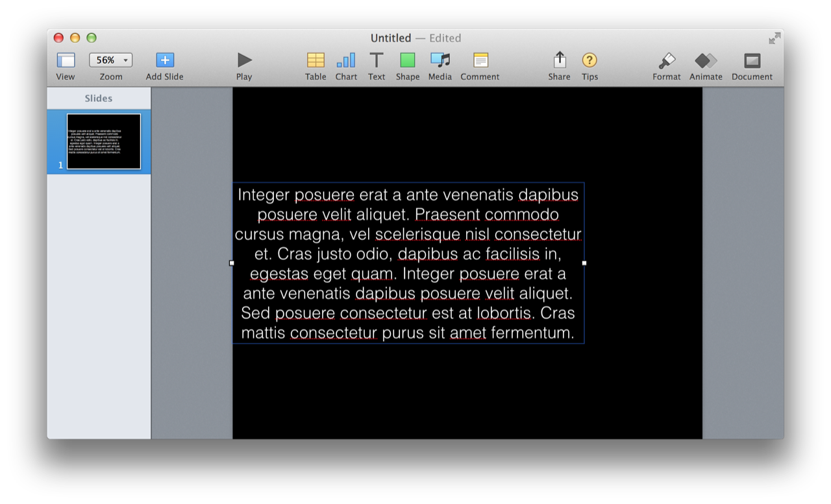This screenshot has height=504, width=831.
Task: Add a new slide
Action: [x=165, y=60]
